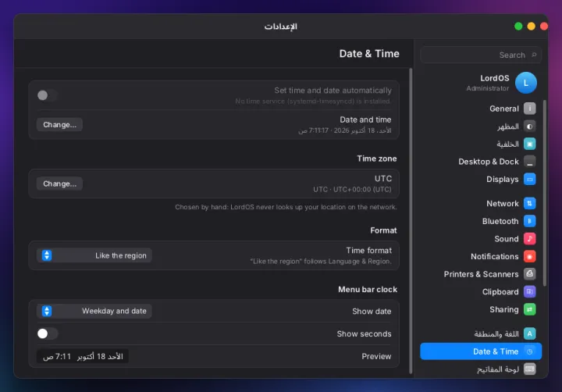The width and height of the screenshot is (562, 392).
Task: Close the settings window, red button
Action: point(544,27)
